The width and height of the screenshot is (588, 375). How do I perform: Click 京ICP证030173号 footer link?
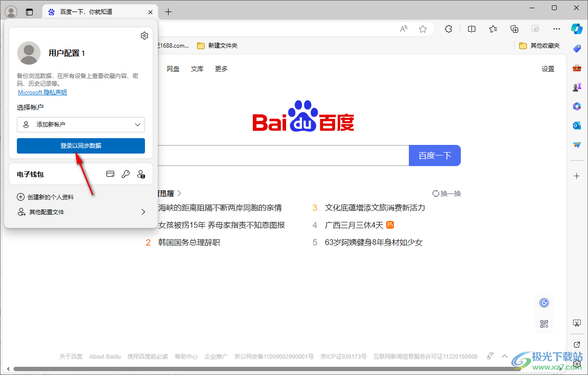coord(343,357)
